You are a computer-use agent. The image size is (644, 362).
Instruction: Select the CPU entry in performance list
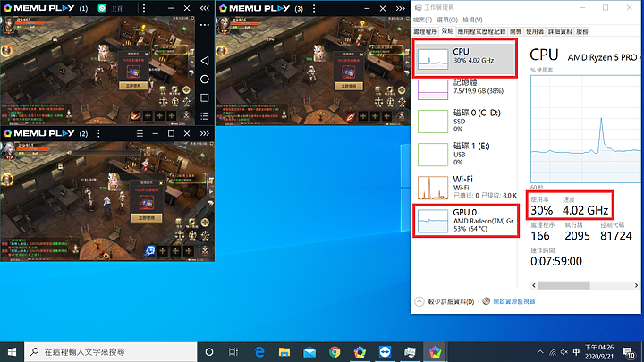pyautogui.click(x=465, y=58)
